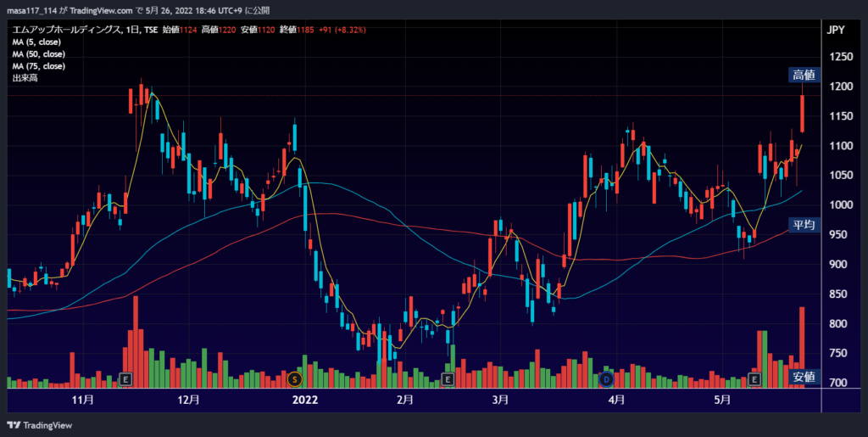Click the JPY currency label
This screenshot has width=868, height=437.
pos(835,31)
